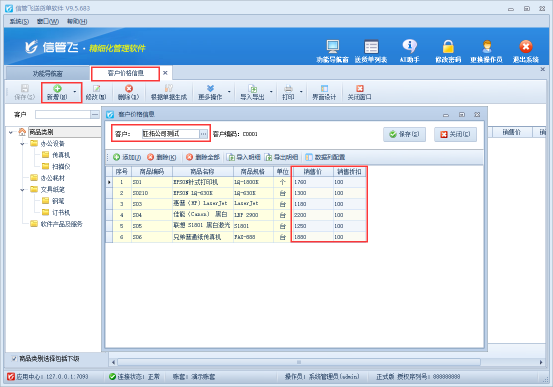Click the dash button beside left 客户 field
Viewport: 553px width, 387px height.
coord(95,115)
